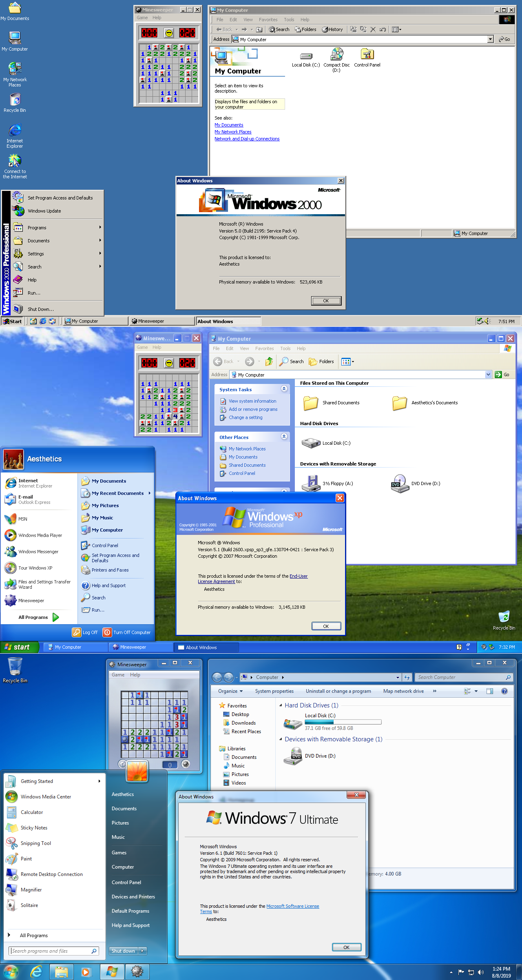This screenshot has height=980, width=522.
Task: Open Help menu in Windows XP Minesweeper
Action: click(x=157, y=347)
